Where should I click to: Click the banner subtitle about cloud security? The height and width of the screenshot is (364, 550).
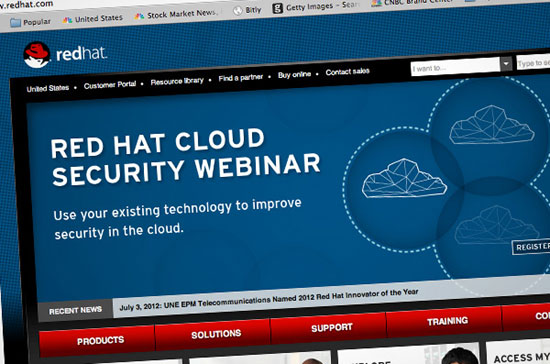pyautogui.click(x=177, y=219)
